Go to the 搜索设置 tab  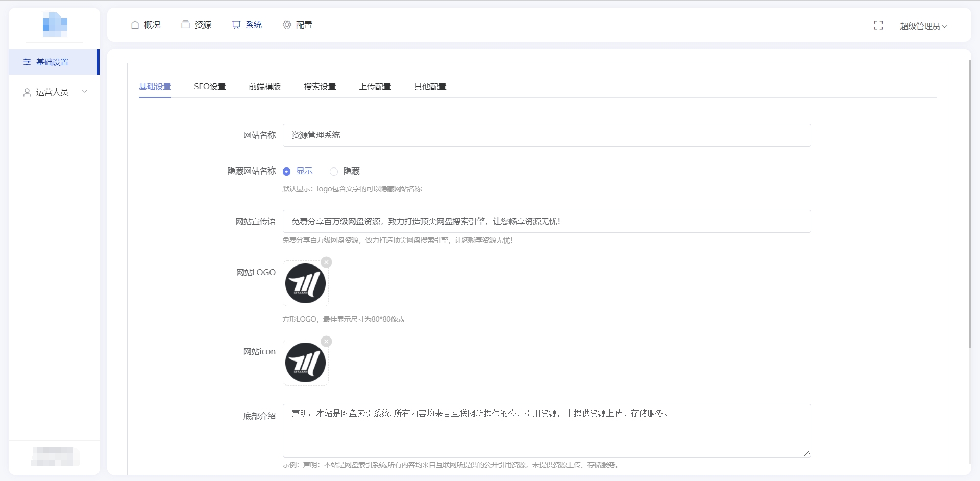click(320, 87)
